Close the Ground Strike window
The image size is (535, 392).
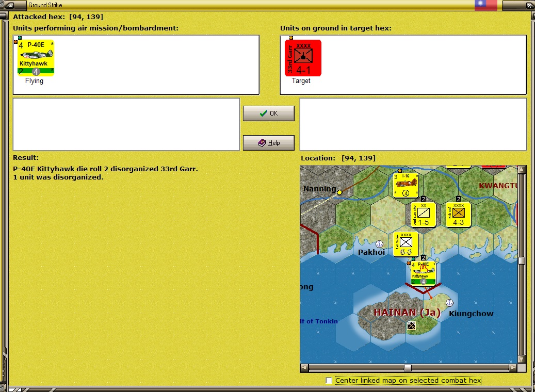coord(529,5)
